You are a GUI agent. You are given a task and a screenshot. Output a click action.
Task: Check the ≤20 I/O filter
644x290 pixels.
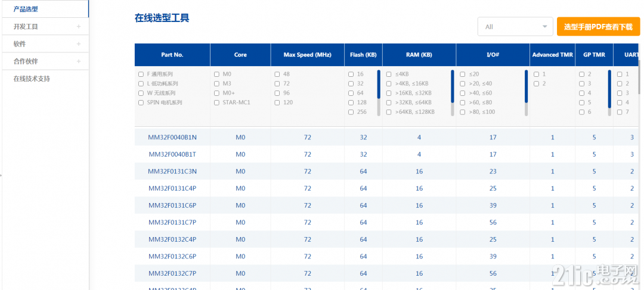[463, 74]
